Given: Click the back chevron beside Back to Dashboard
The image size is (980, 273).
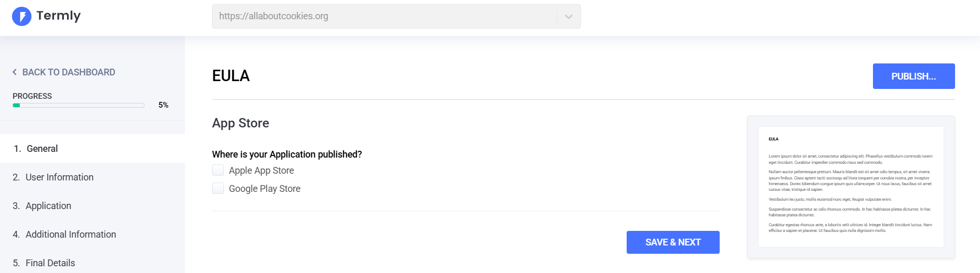Looking at the screenshot, I should pyautogui.click(x=15, y=72).
